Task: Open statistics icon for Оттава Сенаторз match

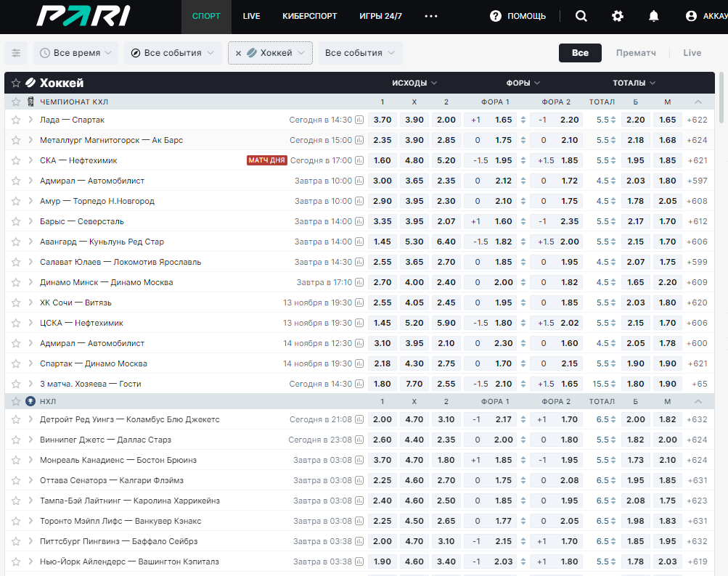Action: pos(359,480)
